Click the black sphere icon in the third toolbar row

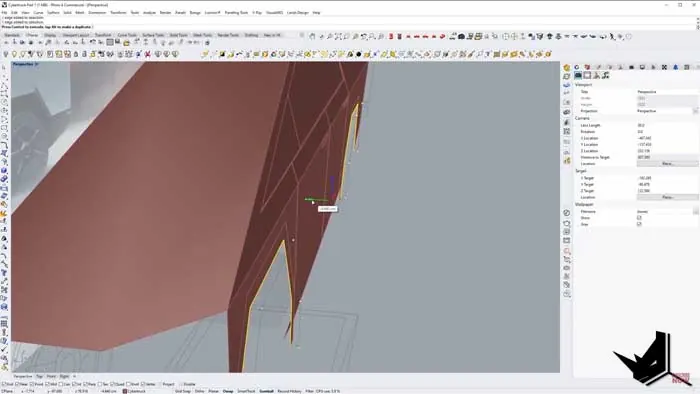point(358,54)
